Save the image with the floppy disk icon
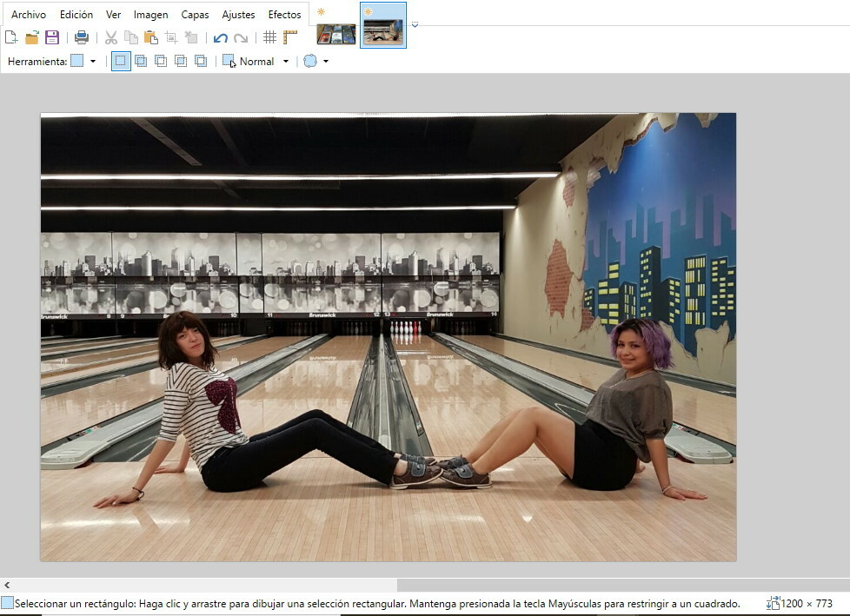 pyautogui.click(x=52, y=37)
